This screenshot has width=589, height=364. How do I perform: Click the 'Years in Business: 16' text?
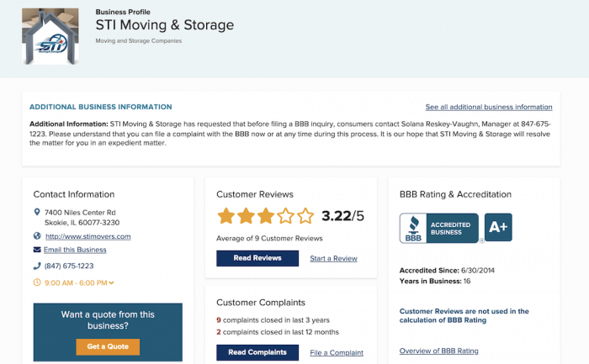coord(435,281)
